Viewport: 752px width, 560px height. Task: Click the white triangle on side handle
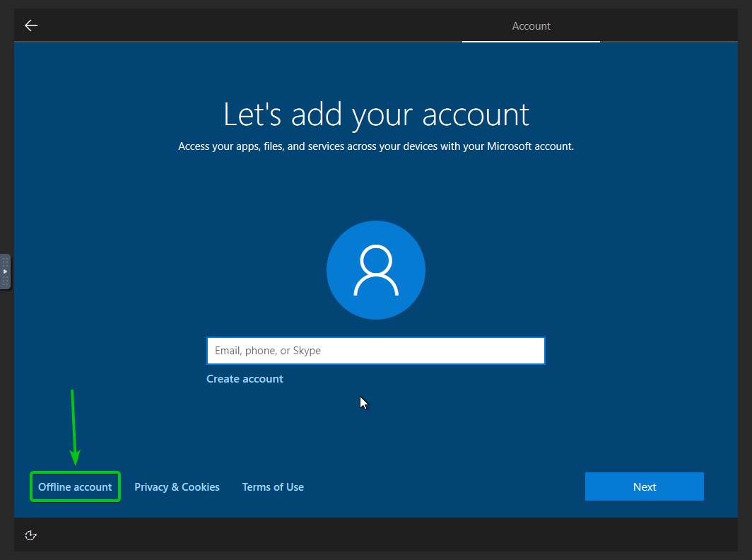coord(5,272)
